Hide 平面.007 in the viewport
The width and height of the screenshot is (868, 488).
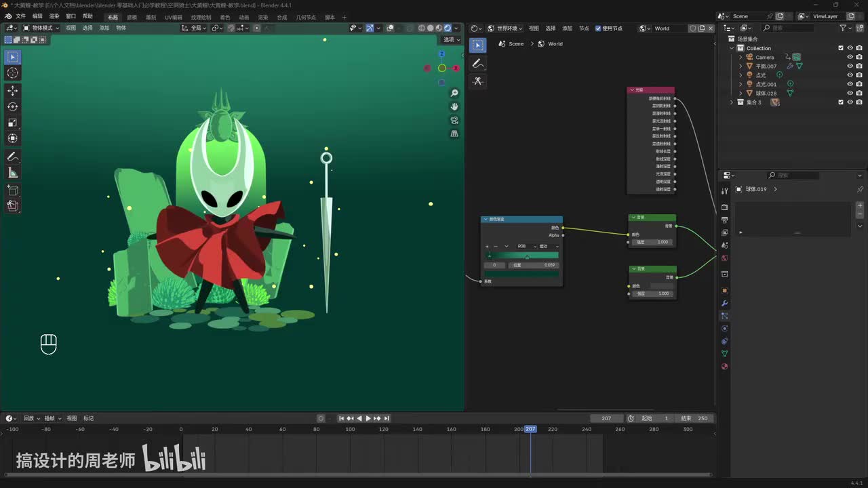point(850,66)
